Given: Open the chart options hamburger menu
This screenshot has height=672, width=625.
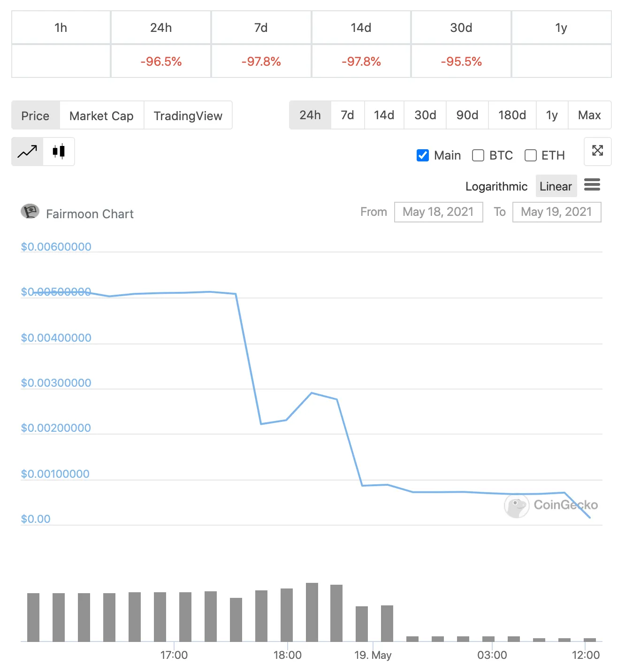Looking at the screenshot, I should click(x=592, y=185).
